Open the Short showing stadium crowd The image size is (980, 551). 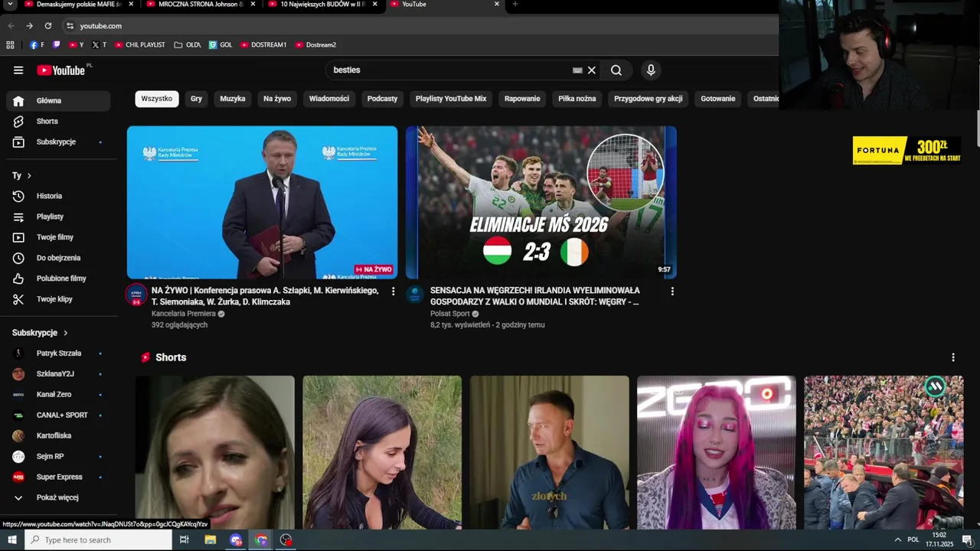click(884, 452)
